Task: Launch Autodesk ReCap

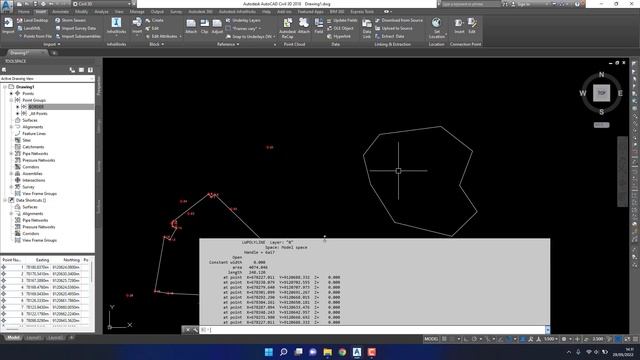Action: point(287,28)
